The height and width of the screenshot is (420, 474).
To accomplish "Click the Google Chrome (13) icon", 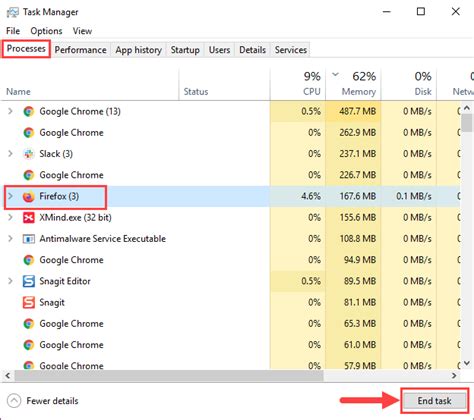I will coord(29,111).
